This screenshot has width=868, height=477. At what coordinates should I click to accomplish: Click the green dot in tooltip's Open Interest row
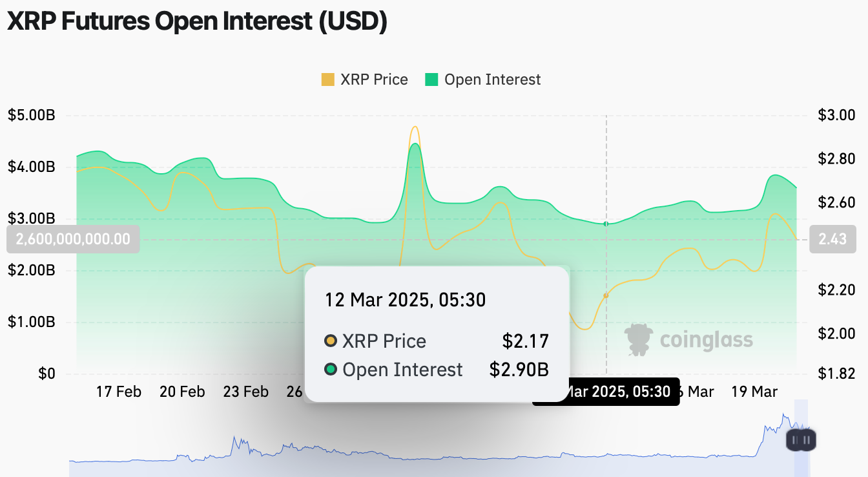[x=331, y=370]
